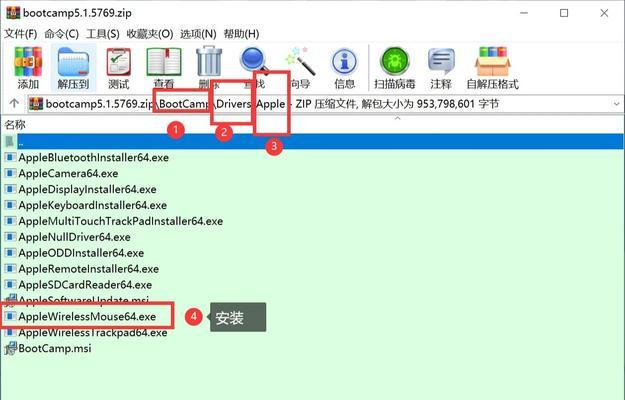Open the Options (选项) menu
Viewport: 625px width, 400px height.
tap(198, 34)
